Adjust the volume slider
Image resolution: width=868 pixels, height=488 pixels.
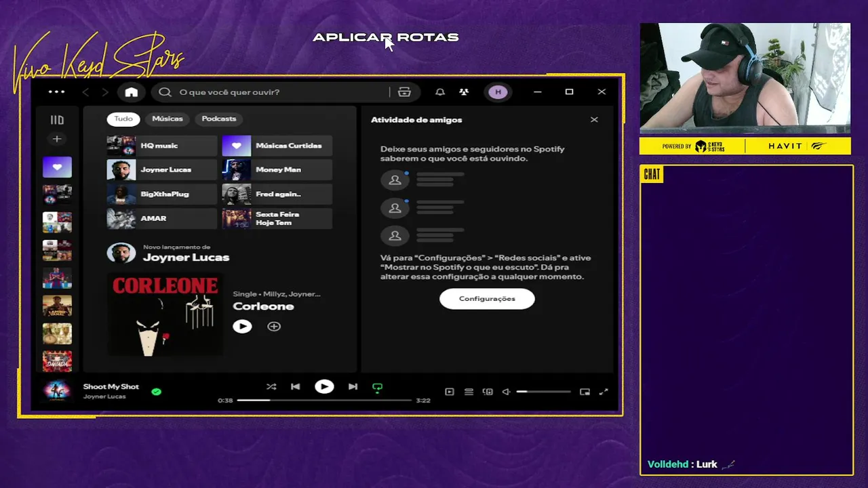(543, 392)
